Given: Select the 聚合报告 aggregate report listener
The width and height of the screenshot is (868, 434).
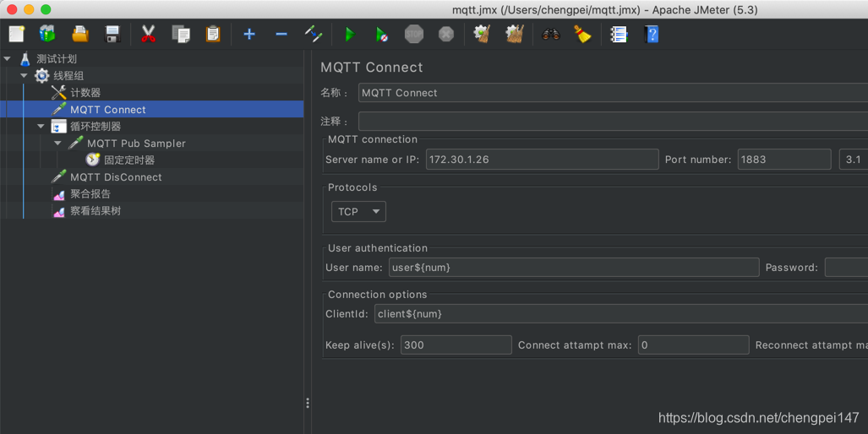Looking at the screenshot, I should coord(90,193).
